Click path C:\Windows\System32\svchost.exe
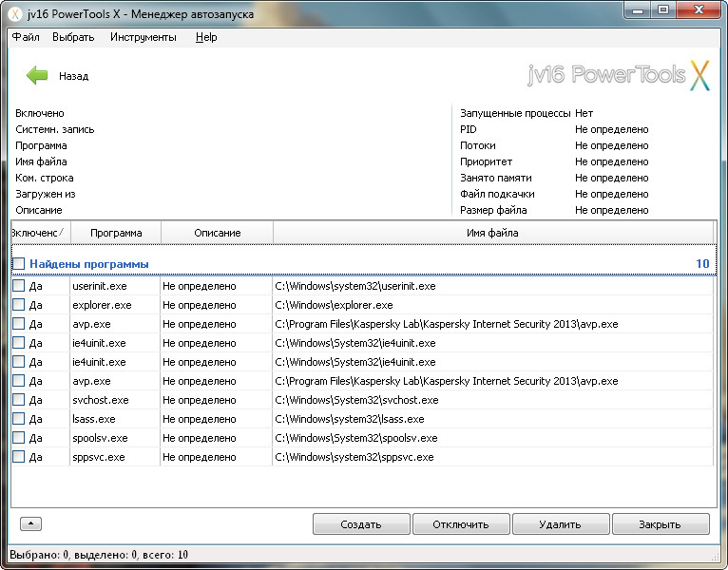The width and height of the screenshot is (728, 570). pyautogui.click(x=356, y=400)
